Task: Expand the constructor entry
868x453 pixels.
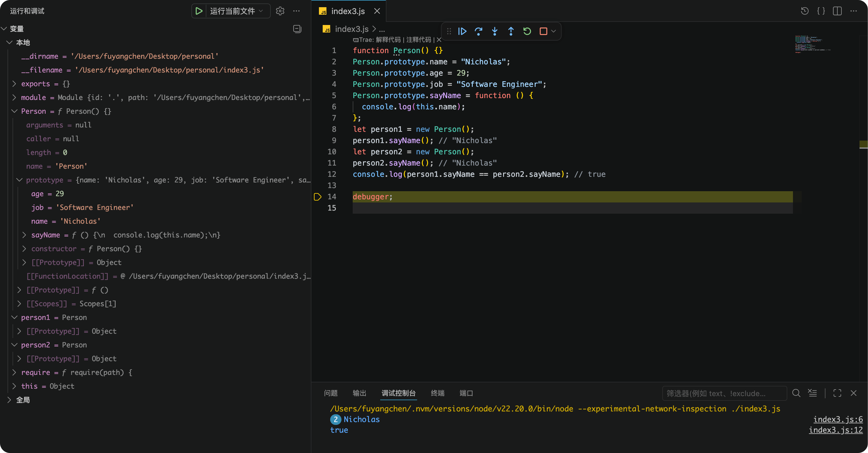Action: (24, 249)
